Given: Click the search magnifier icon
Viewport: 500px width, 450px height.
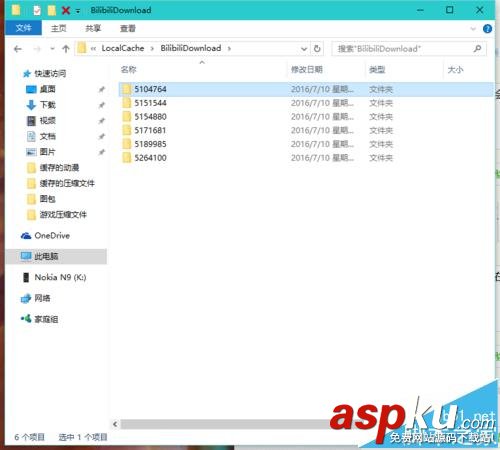Looking at the screenshot, I should pos(477,49).
